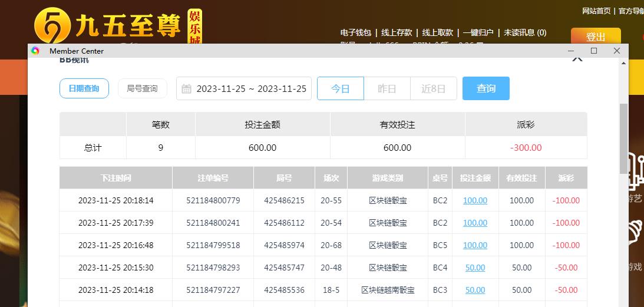This screenshot has height=307, width=644.
Task: Click the 游戏类别 column header
Action: tap(388, 178)
